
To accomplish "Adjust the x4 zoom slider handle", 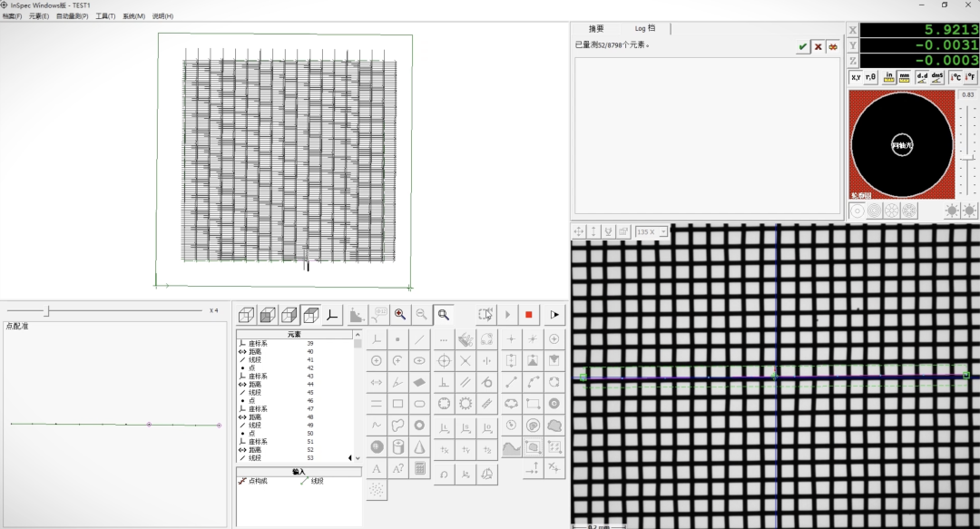I will 47,310.
